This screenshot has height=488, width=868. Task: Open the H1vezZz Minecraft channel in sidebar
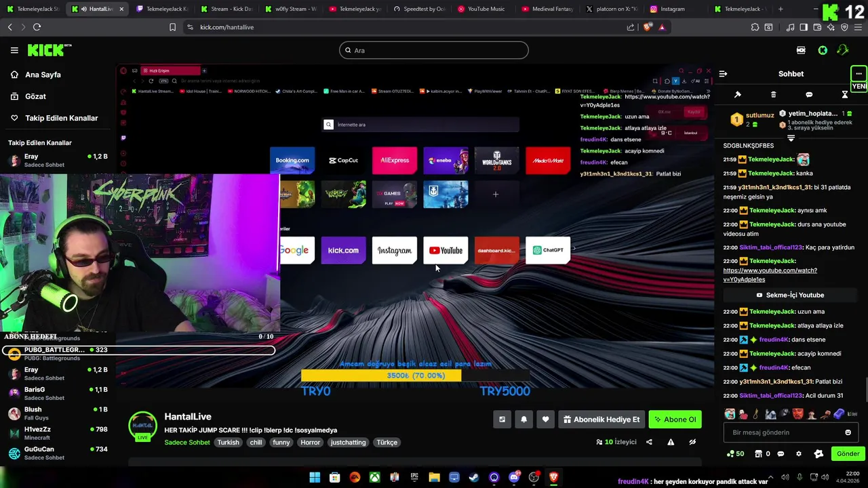[x=58, y=433]
